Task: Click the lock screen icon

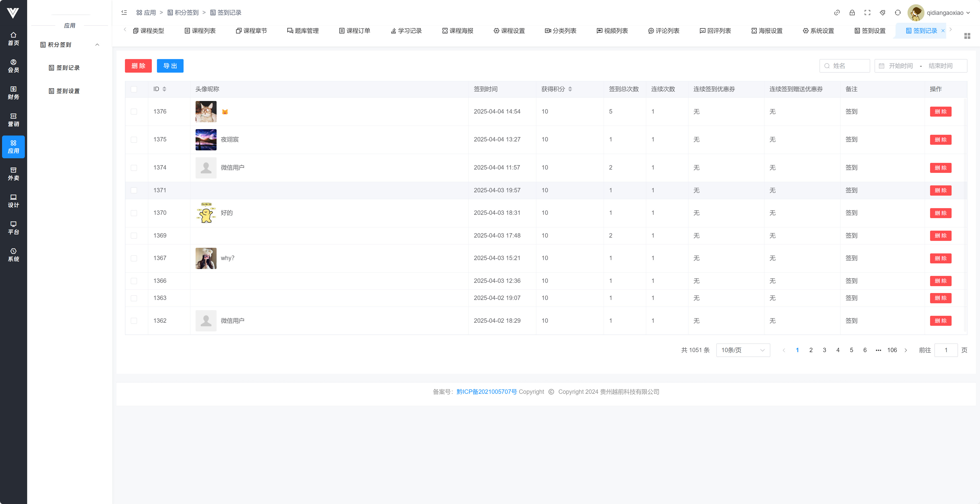Action: click(852, 13)
